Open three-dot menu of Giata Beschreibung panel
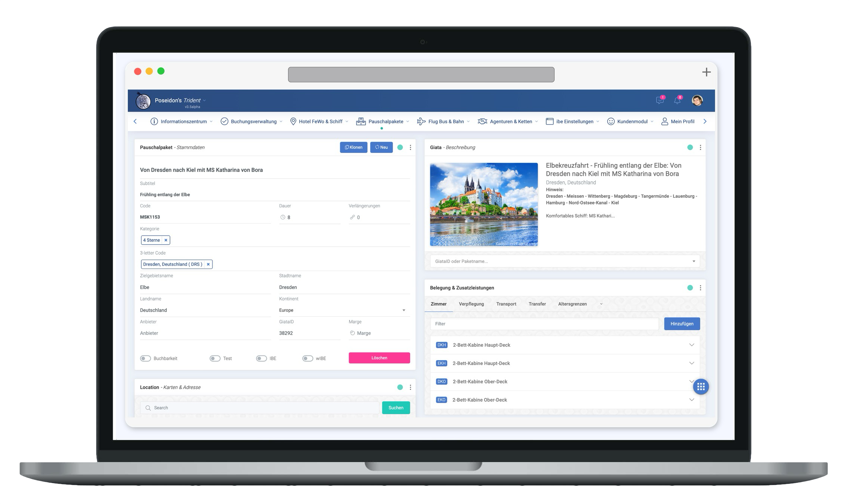The image size is (849, 504). click(700, 148)
